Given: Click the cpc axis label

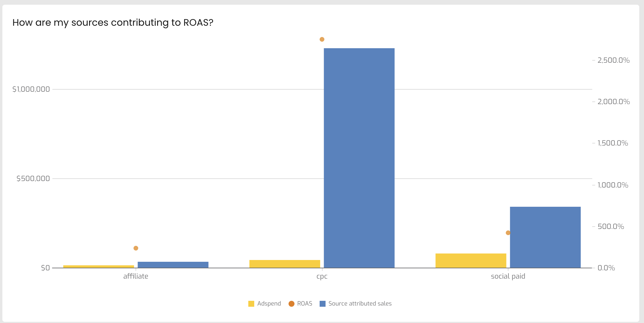Looking at the screenshot, I should [322, 277].
